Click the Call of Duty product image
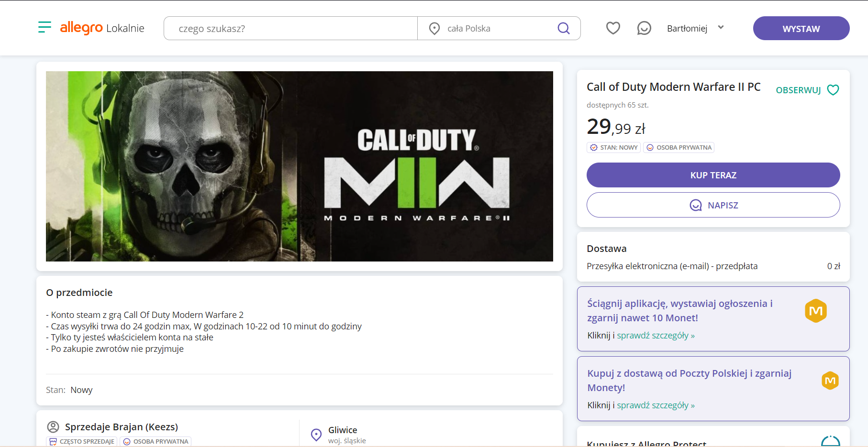 coord(299,166)
